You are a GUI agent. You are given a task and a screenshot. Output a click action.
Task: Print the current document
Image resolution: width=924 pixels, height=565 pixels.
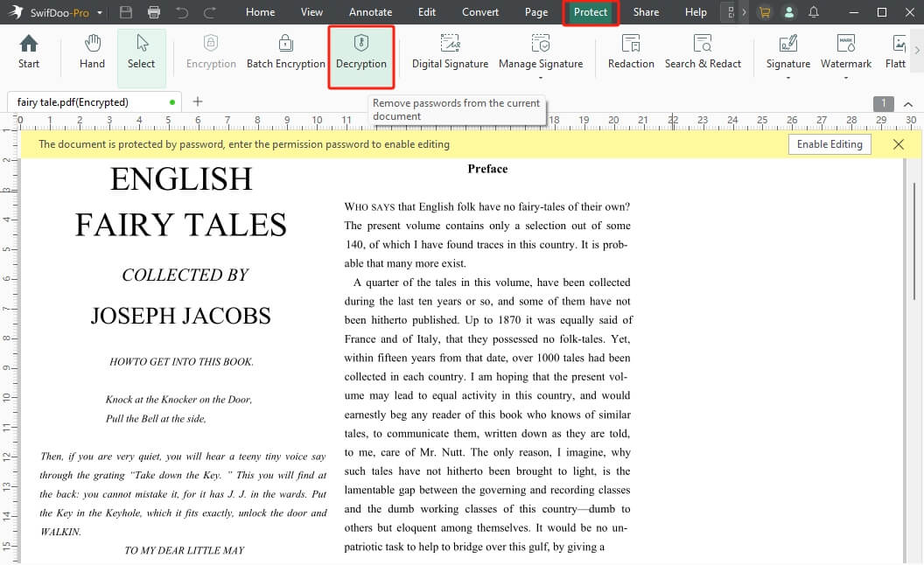click(154, 11)
